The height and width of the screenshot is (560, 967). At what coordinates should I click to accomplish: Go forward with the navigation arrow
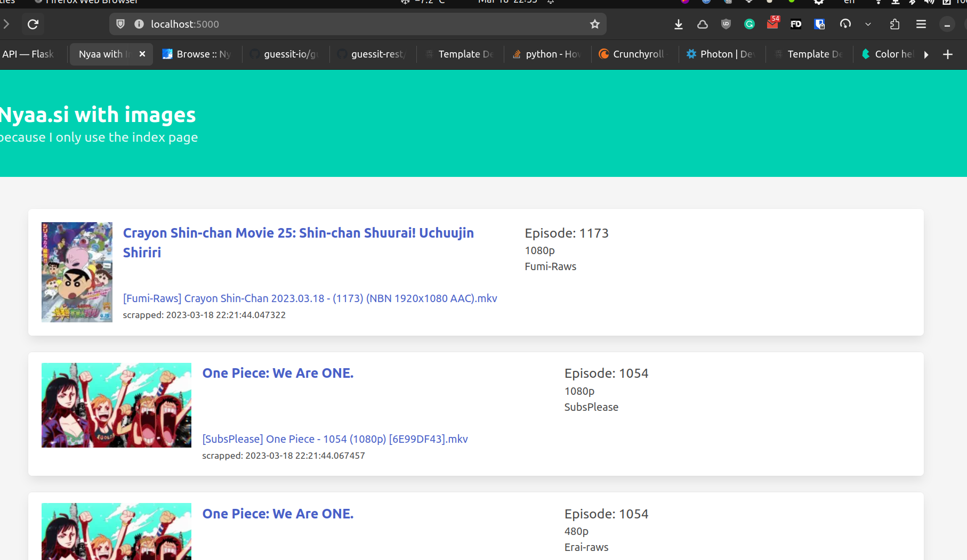tap(6, 24)
